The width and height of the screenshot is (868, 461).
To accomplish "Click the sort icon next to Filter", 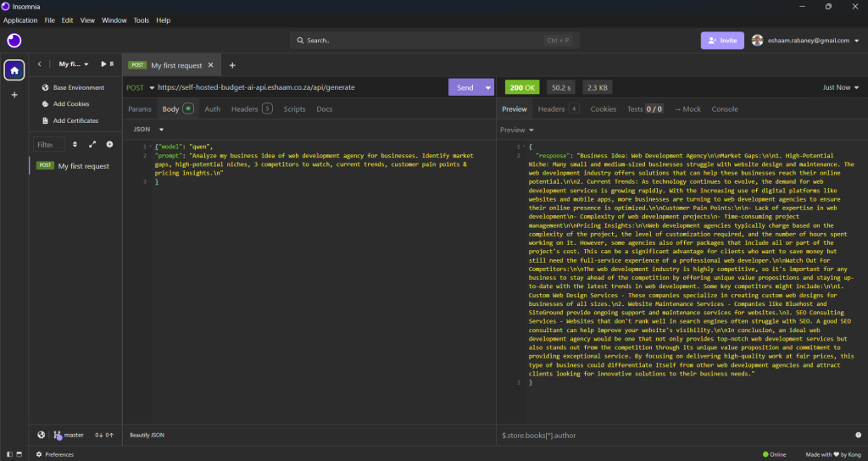I will pyautogui.click(x=75, y=144).
